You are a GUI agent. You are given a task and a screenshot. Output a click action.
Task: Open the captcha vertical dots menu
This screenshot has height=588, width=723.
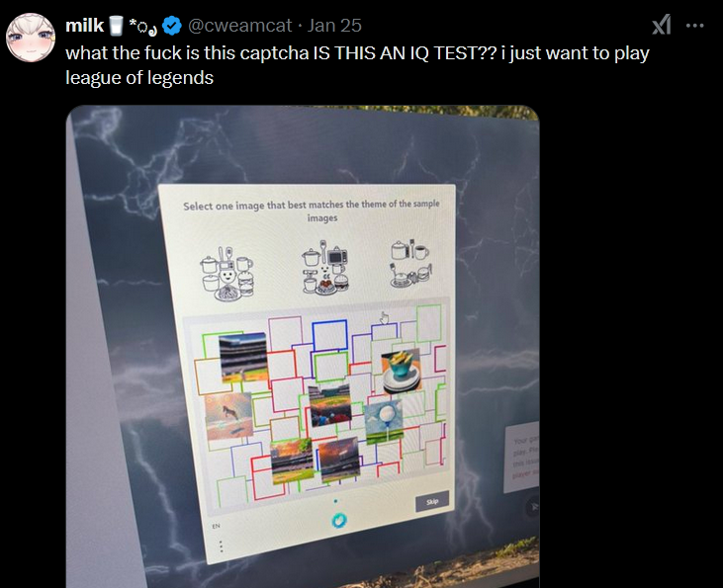pos(222,546)
